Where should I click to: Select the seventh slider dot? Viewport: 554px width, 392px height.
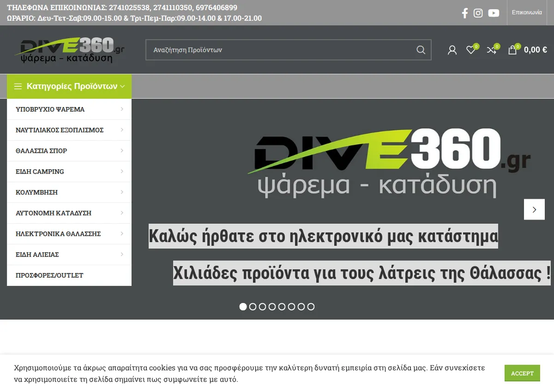[x=301, y=307]
